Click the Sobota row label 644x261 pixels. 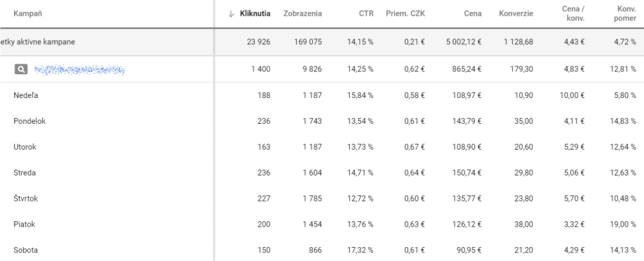25,250
